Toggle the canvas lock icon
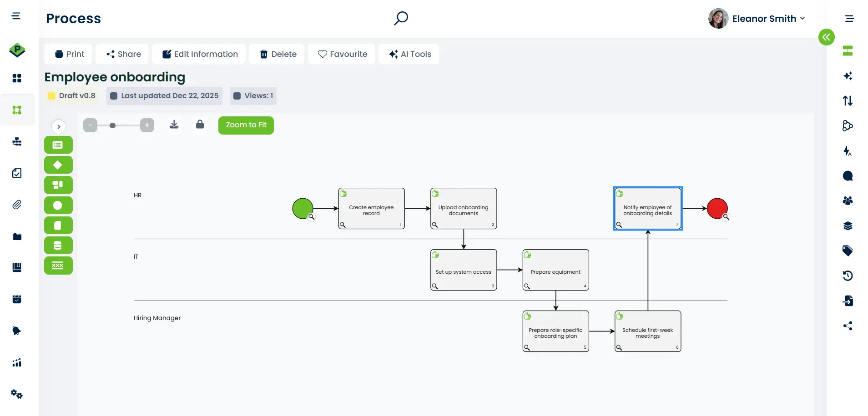 point(200,125)
